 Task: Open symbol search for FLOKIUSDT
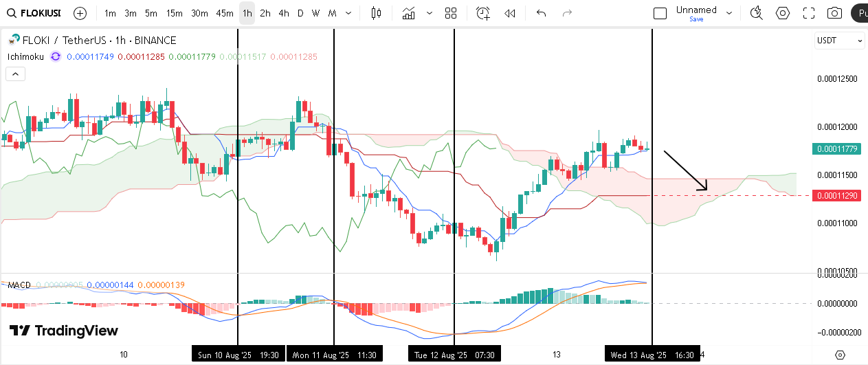tap(34, 13)
